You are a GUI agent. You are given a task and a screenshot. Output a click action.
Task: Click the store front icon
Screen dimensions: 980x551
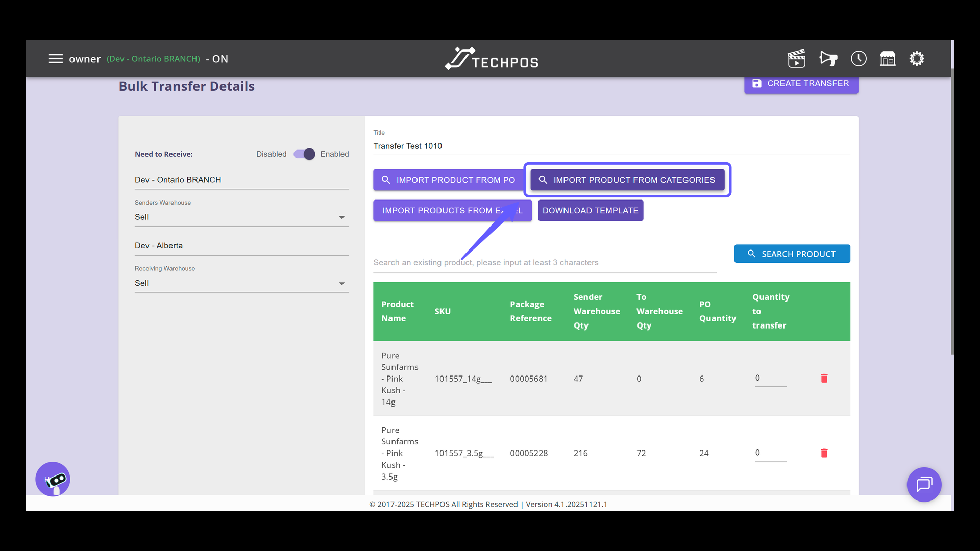[x=888, y=59]
